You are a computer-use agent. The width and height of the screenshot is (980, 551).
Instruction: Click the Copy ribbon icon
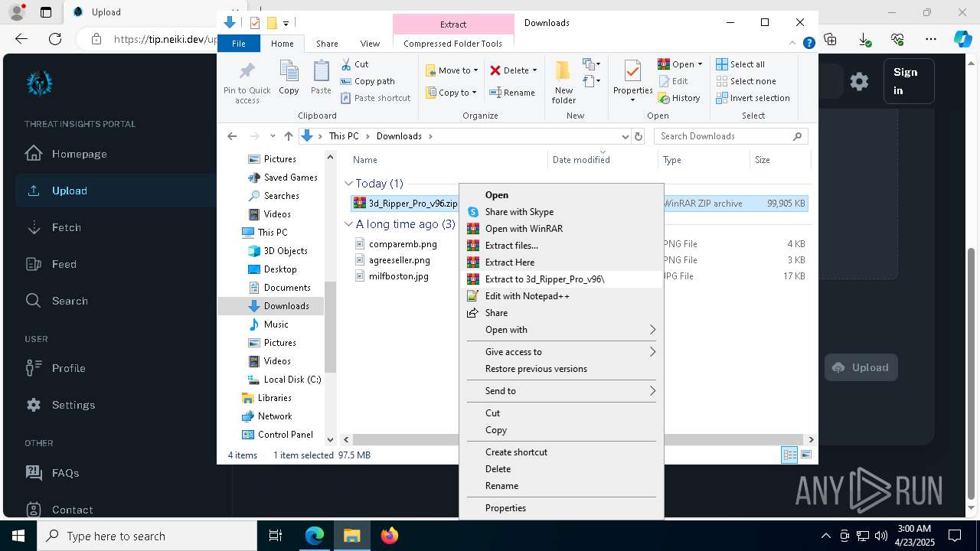pos(289,72)
